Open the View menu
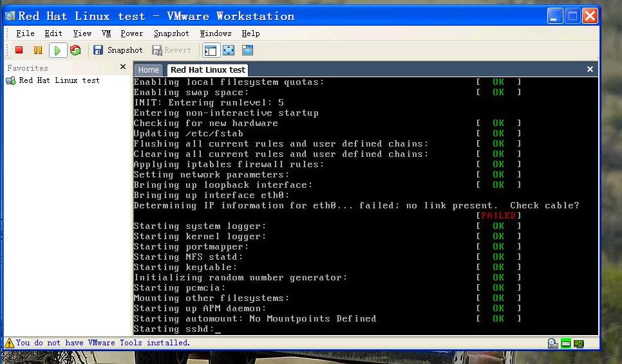The height and width of the screenshot is (364, 622). (x=82, y=33)
